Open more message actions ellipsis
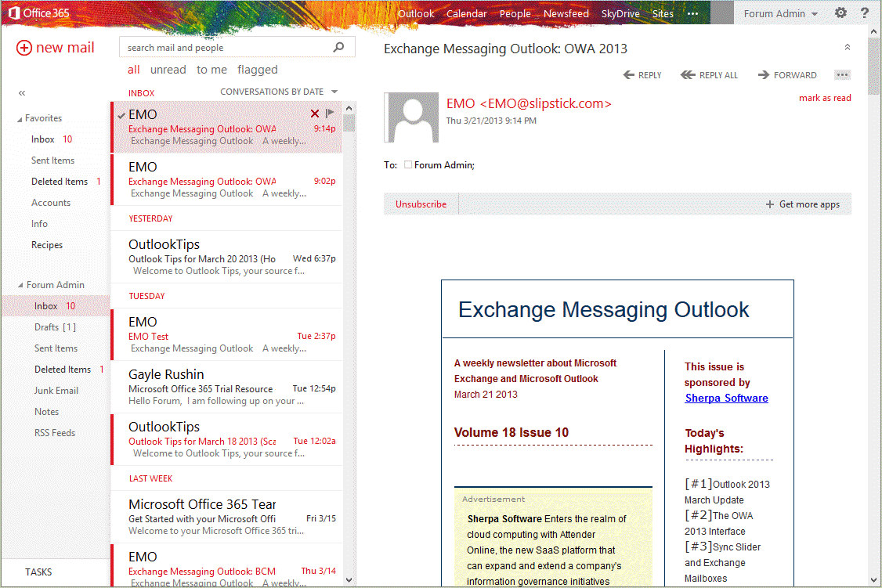 (842, 74)
